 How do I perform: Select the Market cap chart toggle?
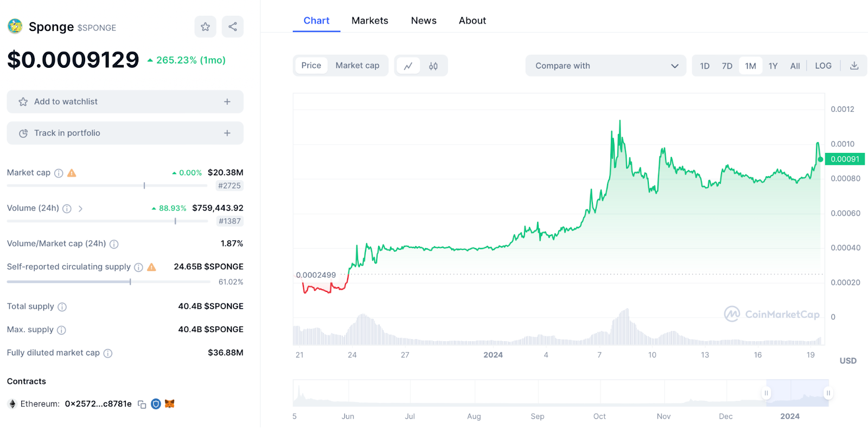(358, 66)
